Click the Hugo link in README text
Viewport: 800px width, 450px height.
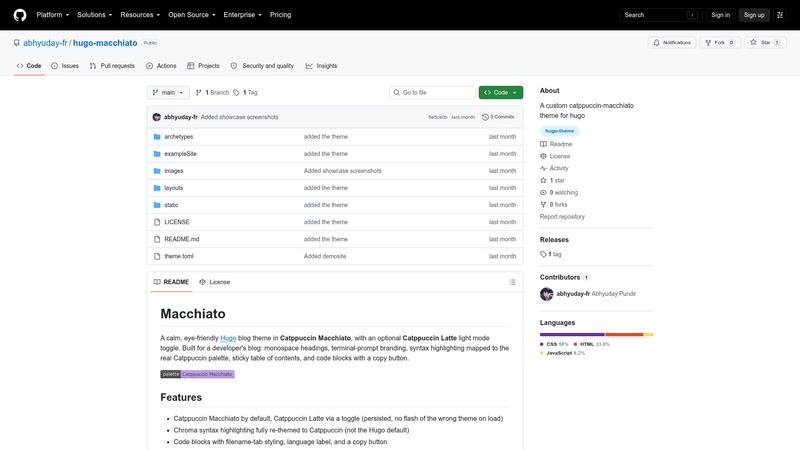(x=228, y=338)
